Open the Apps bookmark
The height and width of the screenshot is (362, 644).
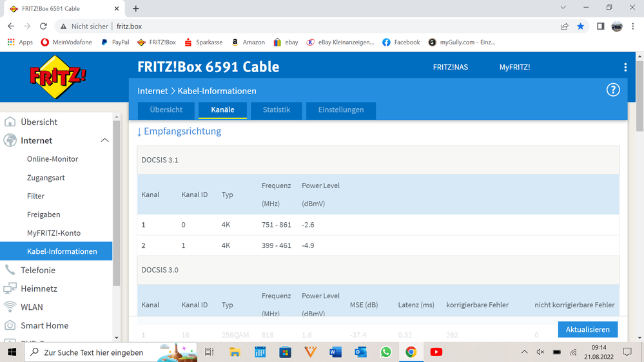tap(20, 43)
